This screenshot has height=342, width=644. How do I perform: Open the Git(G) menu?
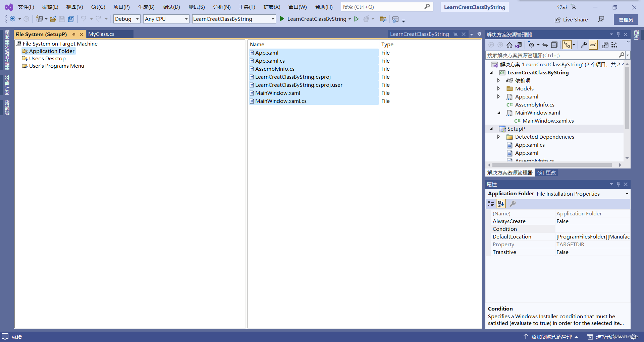98,7
